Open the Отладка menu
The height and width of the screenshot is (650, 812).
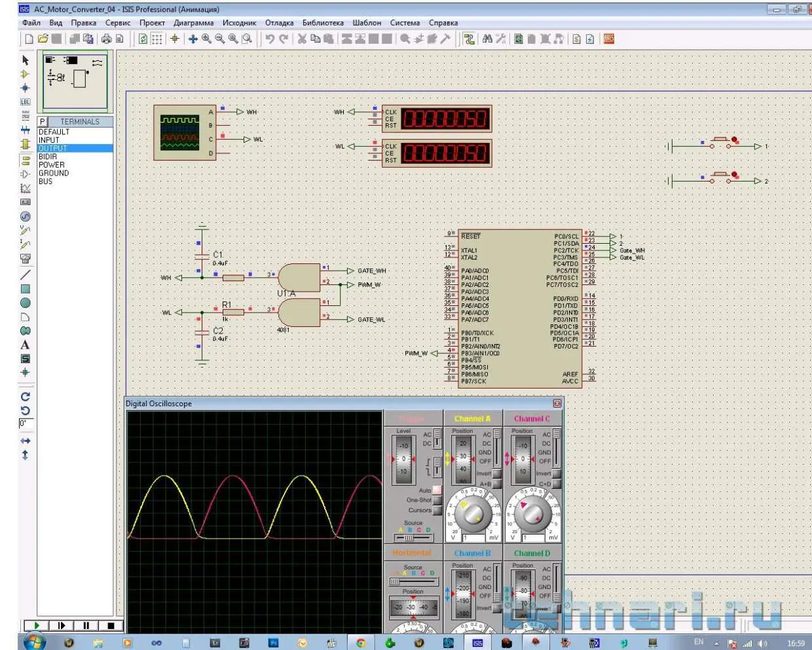(x=279, y=23)
